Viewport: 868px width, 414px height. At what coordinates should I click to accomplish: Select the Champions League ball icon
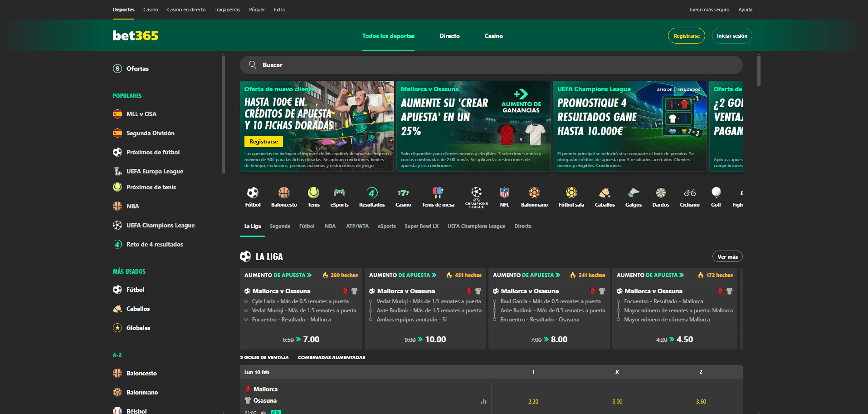pyautogui.click(x=476, y=192)
